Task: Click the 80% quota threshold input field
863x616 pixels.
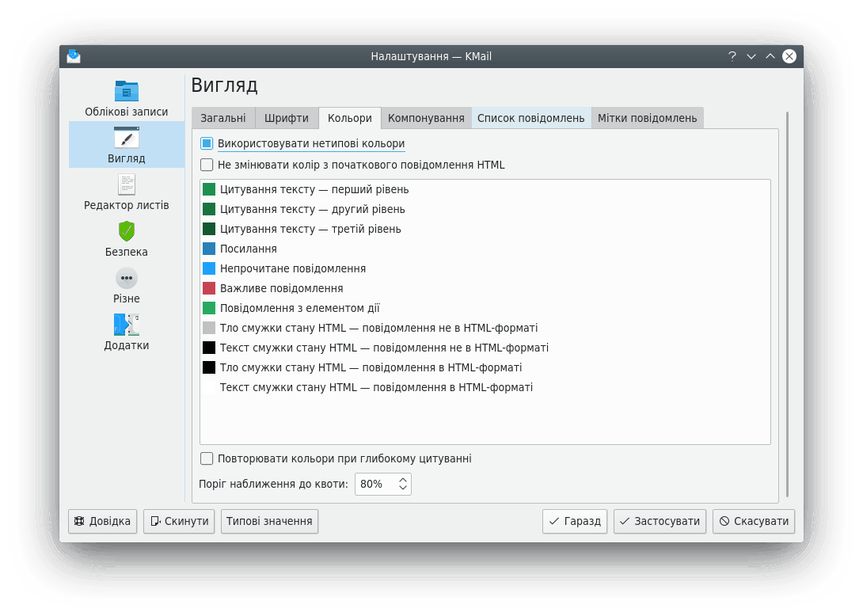Action: [x=374, y=484]
